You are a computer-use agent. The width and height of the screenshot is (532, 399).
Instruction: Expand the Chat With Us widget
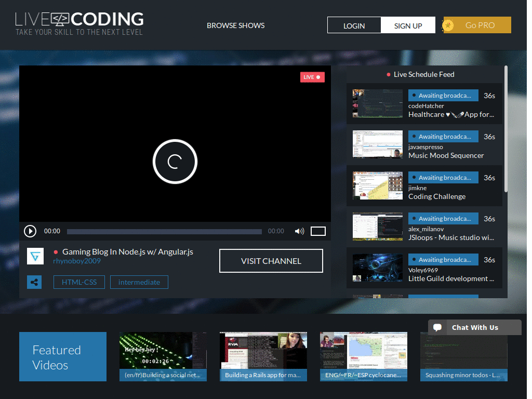(x=474, y=327)
